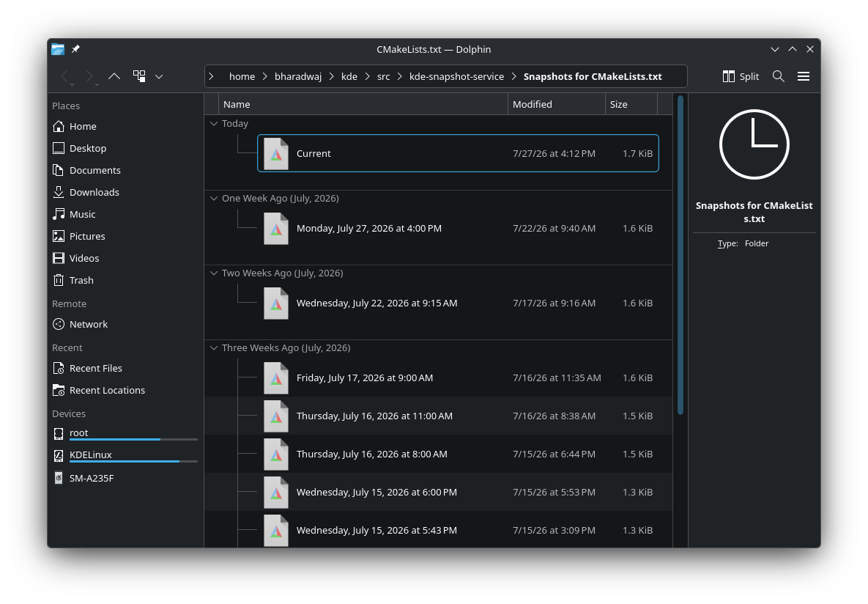Image resolution: width=868 pixels, height=604 pixels.
Task: Navigate to src breadcrumb
Action: point(384,76)
